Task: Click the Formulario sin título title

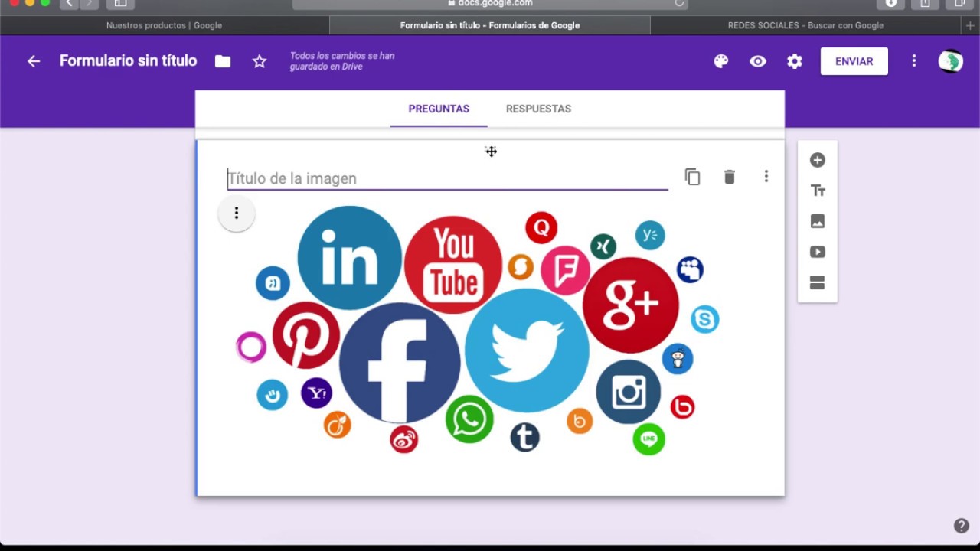Action: coord(128,60)
